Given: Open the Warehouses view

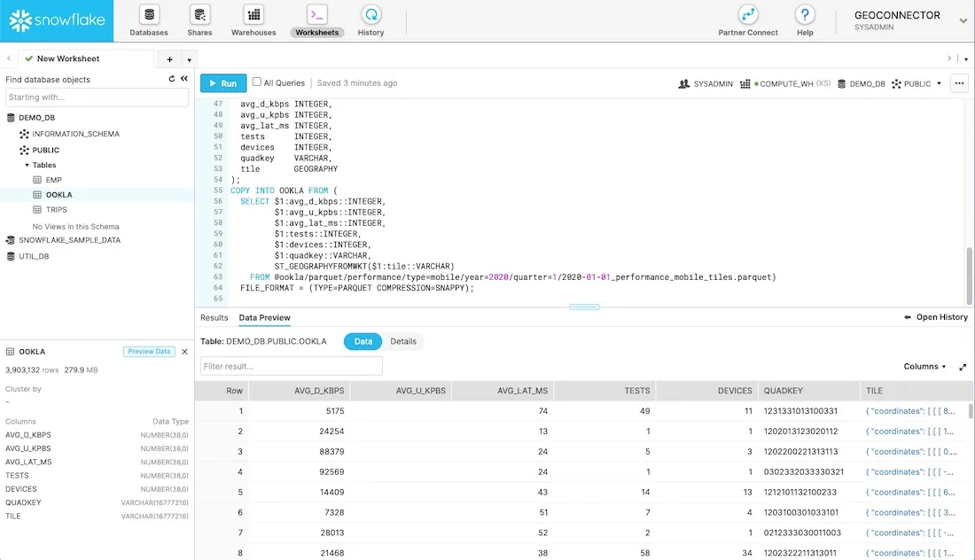Looking at the screenshot, I should pos(253,19).
